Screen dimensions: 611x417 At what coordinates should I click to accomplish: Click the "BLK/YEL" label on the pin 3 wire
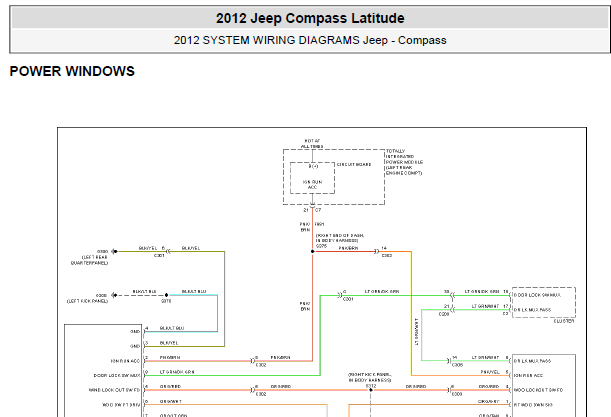click(x=169, y=343)
